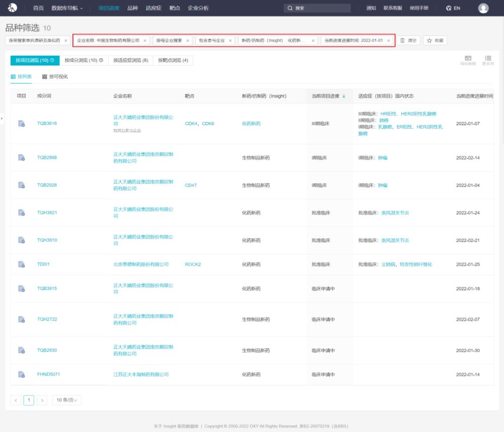Click the 清空 clear filters button
This screenshot has height=432, width=504.
[408, 41]
